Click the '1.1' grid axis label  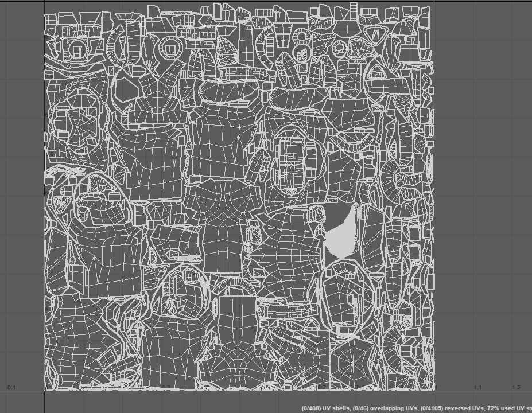point(477,388)
